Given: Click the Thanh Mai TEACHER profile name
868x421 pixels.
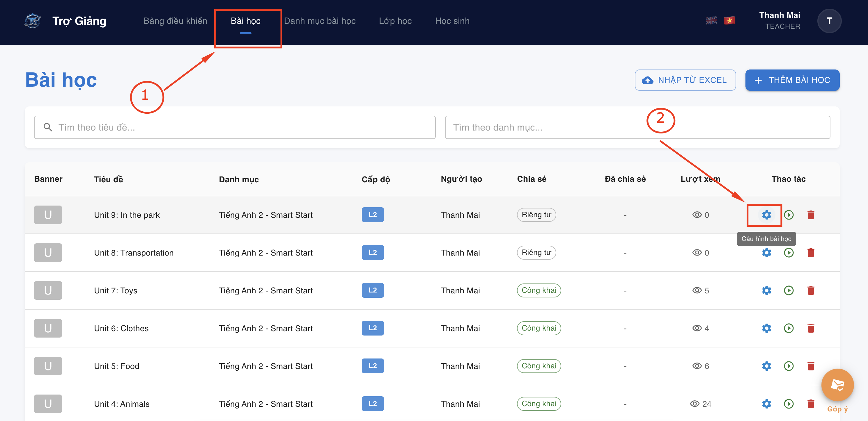Looking at the screenshot, I should coord(780,21).
